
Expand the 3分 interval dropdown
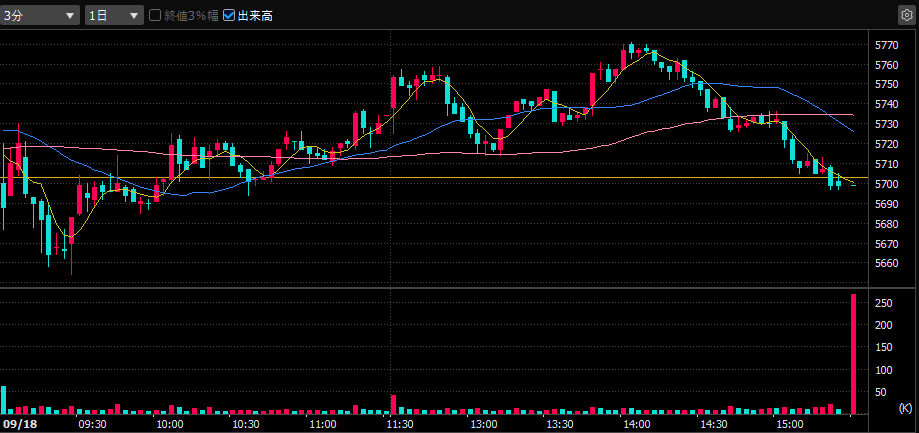pyautogui.click(x=40, y=15)
